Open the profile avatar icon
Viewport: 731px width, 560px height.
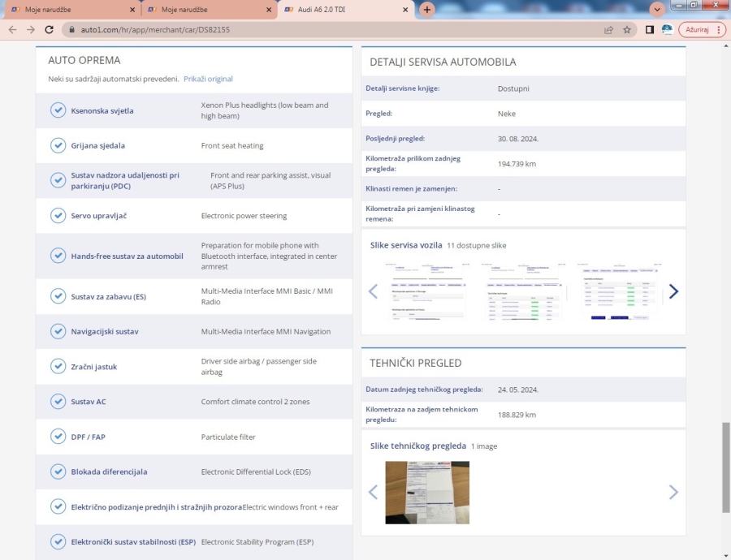click(x=667, y=30)
